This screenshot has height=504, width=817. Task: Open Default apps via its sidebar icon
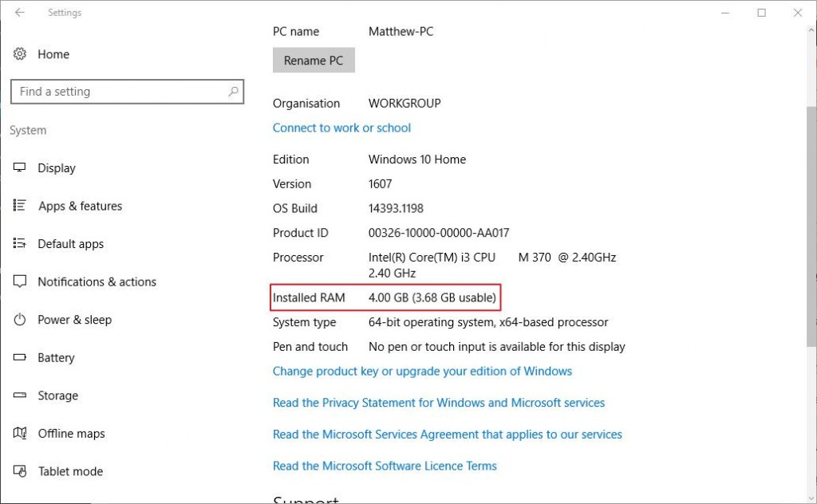(x=22, y=244)
